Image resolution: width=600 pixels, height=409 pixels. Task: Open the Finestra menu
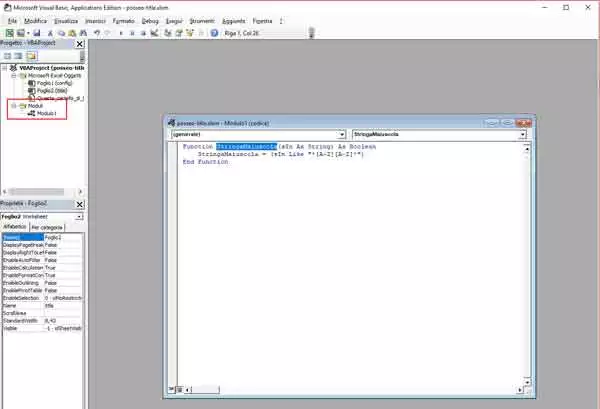pos(262,21)
